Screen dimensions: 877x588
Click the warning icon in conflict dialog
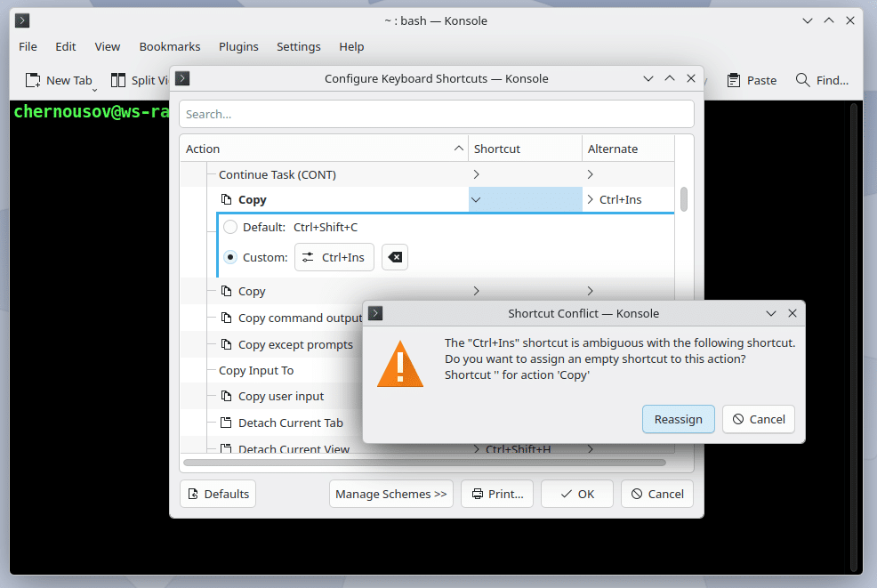click(x=400, y=364)
